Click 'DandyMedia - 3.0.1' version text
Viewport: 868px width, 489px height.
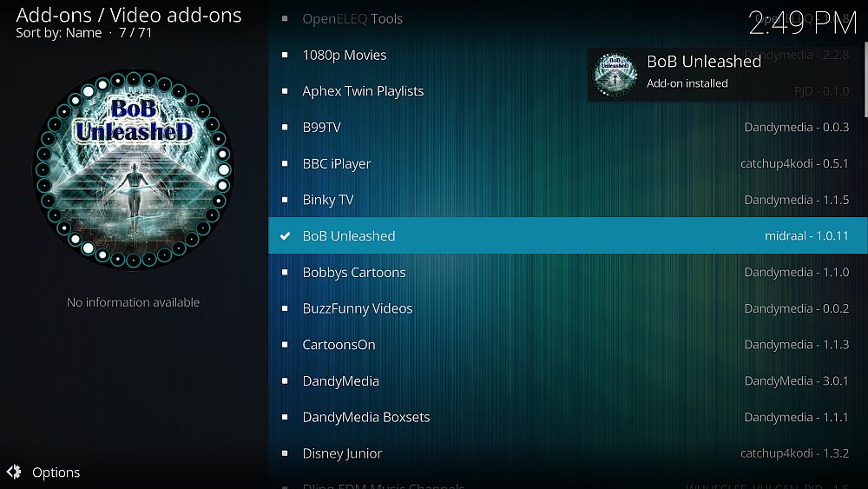(797, 381)
